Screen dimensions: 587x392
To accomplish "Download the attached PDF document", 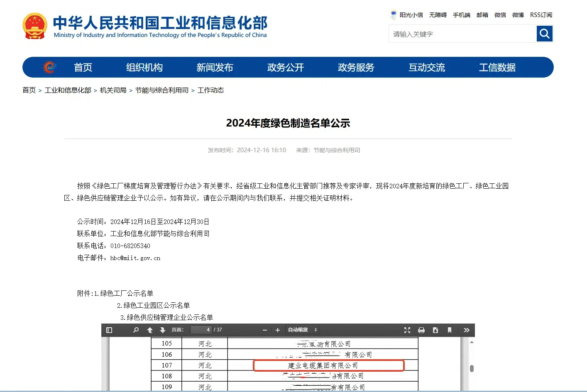I will tap(435, 330).
